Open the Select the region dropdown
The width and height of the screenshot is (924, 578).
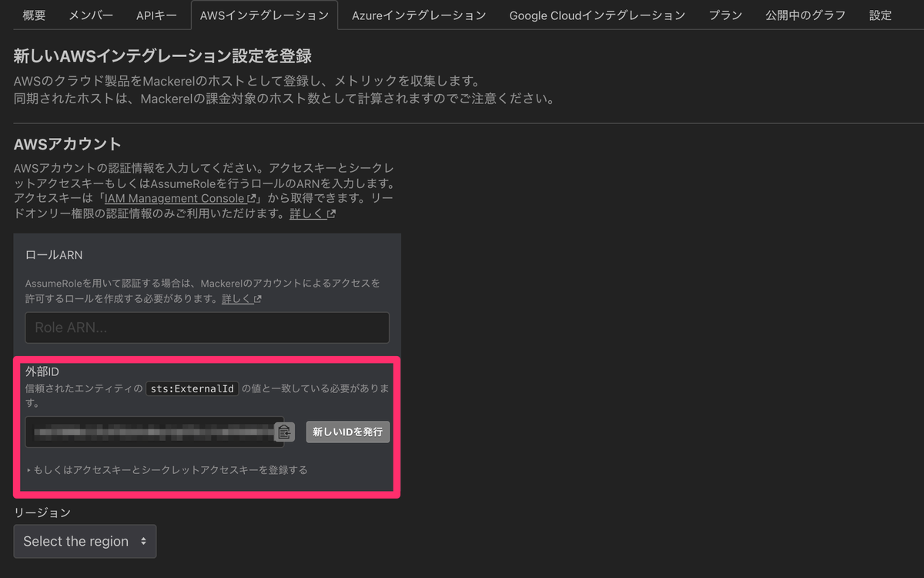pyautogui.click(x=85, y=541)
